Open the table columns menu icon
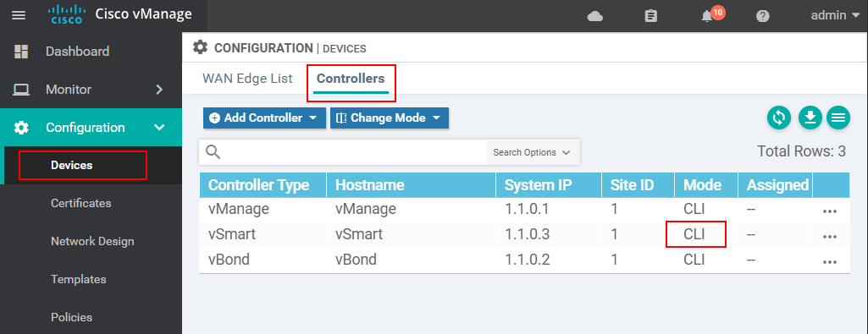 click(x=838, y=118)
